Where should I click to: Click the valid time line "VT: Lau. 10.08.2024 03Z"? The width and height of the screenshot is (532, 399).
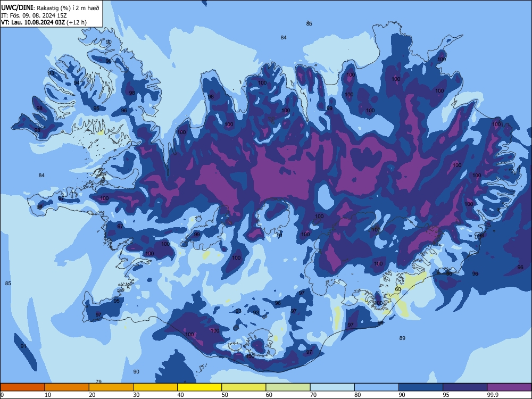coord(33,22)
